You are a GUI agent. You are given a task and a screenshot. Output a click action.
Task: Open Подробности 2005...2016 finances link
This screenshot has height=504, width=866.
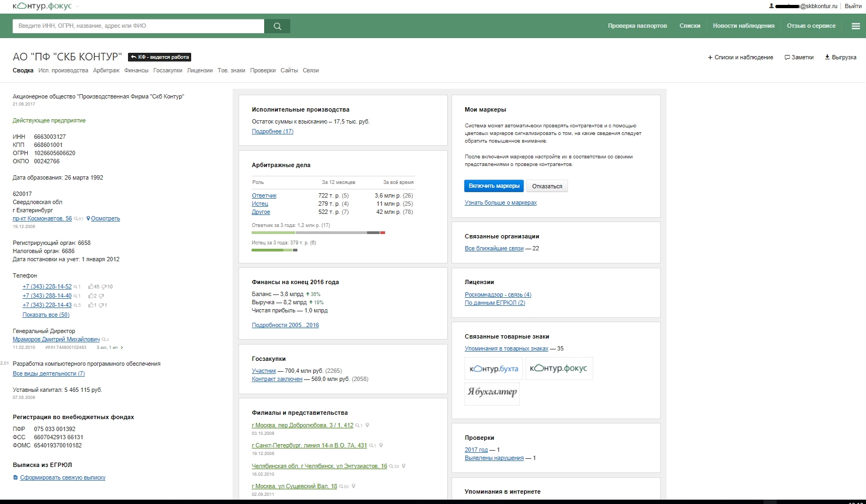point(285,325)
